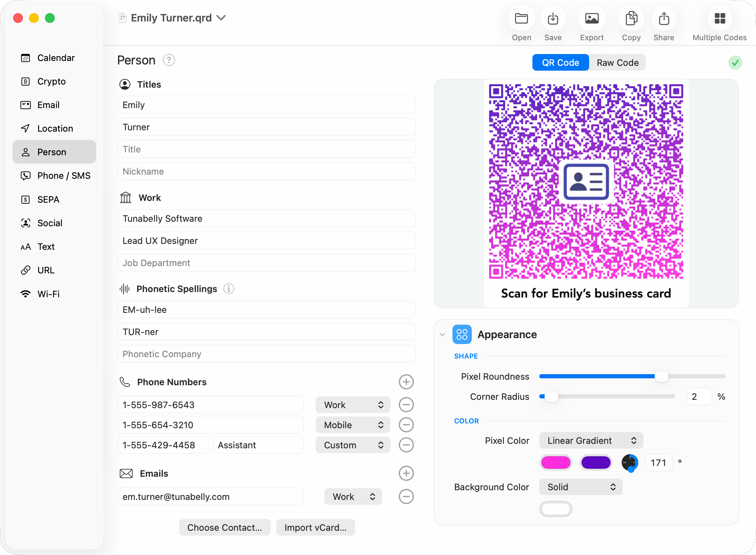Click the Work building icon
The image size is (756, 555).
(x=126, y=197)
